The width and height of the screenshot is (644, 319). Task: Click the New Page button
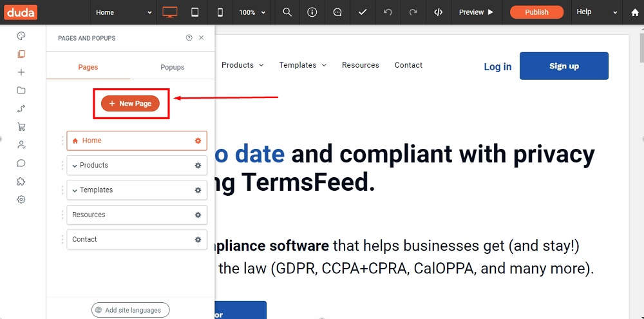pos(130,104)
